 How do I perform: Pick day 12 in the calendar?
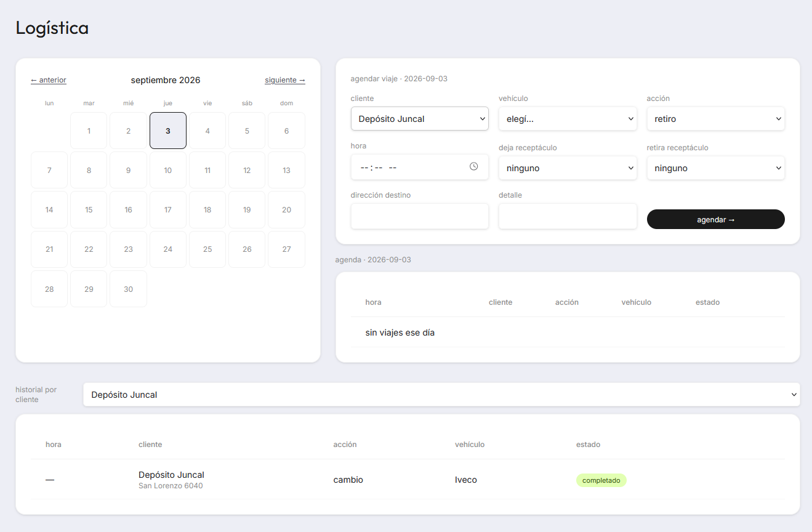pos(247,170)
